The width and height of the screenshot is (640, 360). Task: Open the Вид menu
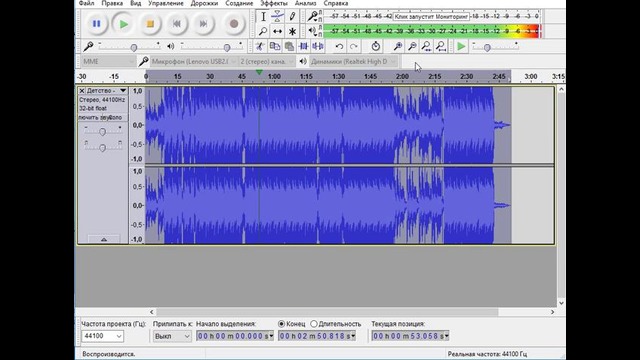coord(136,3)
